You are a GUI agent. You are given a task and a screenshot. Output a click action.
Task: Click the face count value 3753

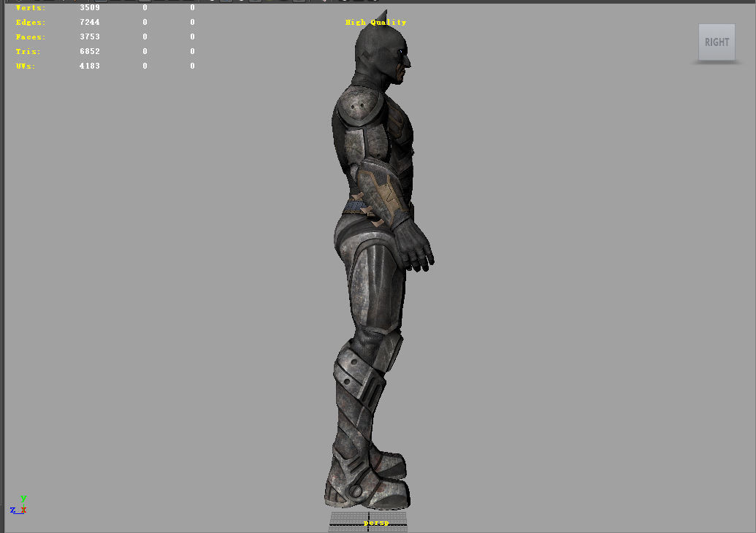pos(90,37)
